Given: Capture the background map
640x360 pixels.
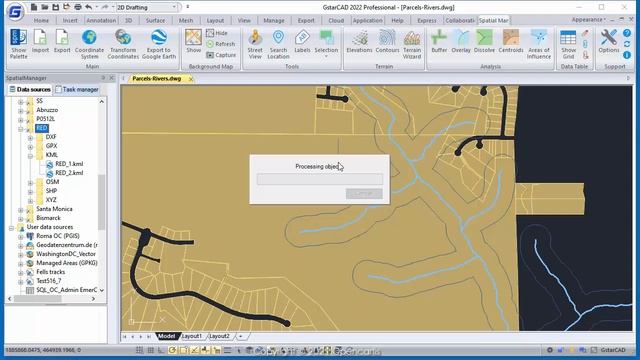Looking at the screenshot, I should click(221, 55).
